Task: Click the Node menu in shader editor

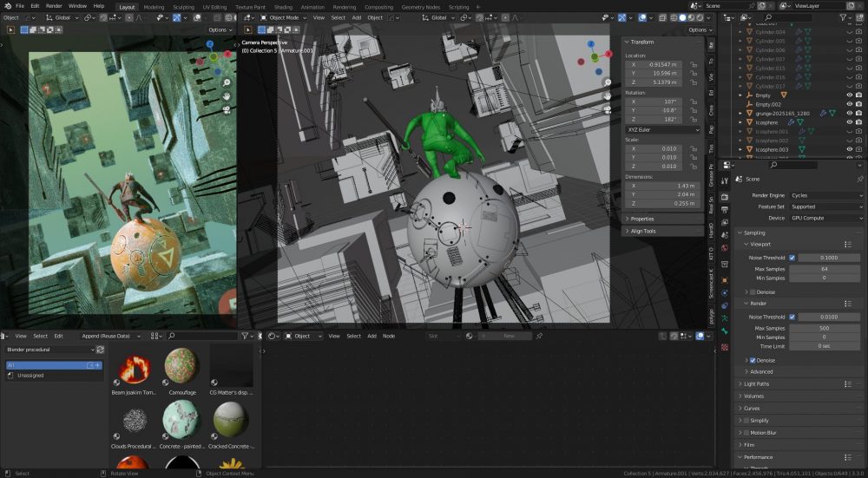Action: pos(389,336)
